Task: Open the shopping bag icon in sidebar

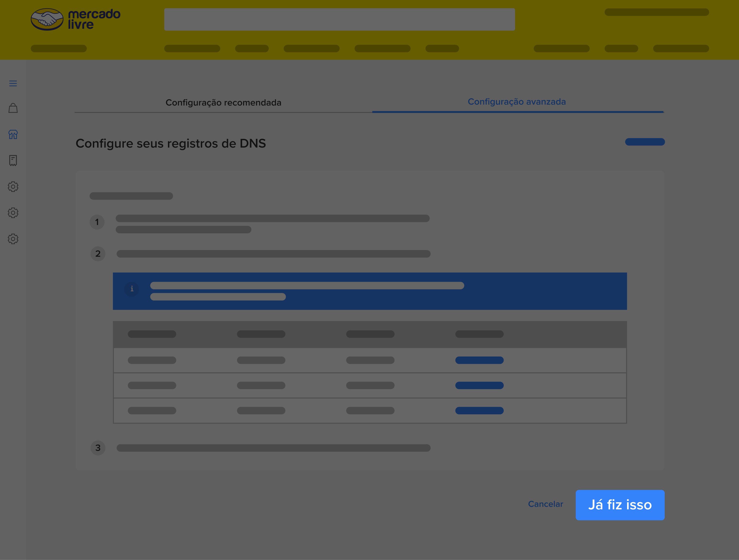Action: [13, 108]
